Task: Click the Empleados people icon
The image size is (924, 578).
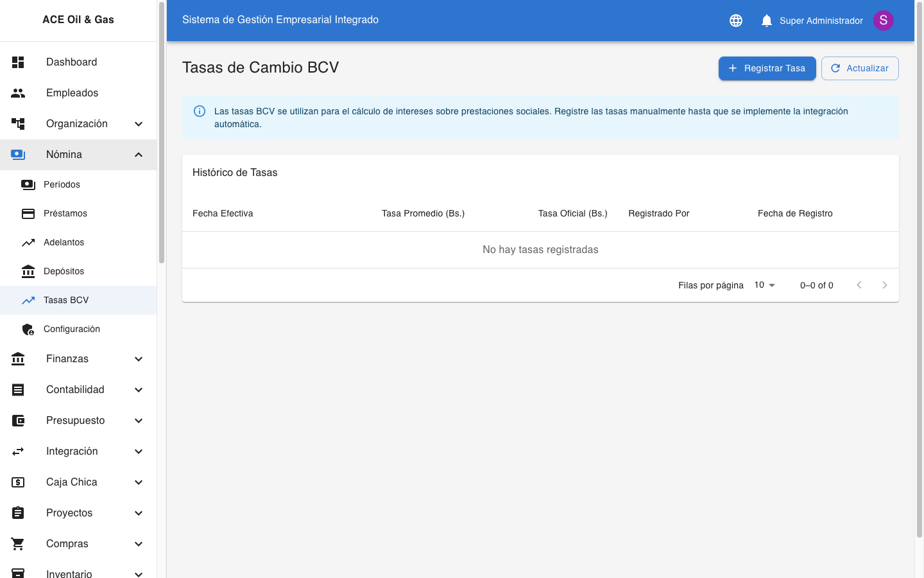Action: coord(18,93)
